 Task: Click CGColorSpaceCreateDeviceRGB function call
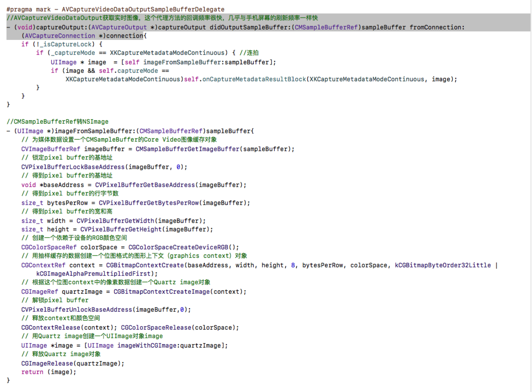(x=178, y=247)
